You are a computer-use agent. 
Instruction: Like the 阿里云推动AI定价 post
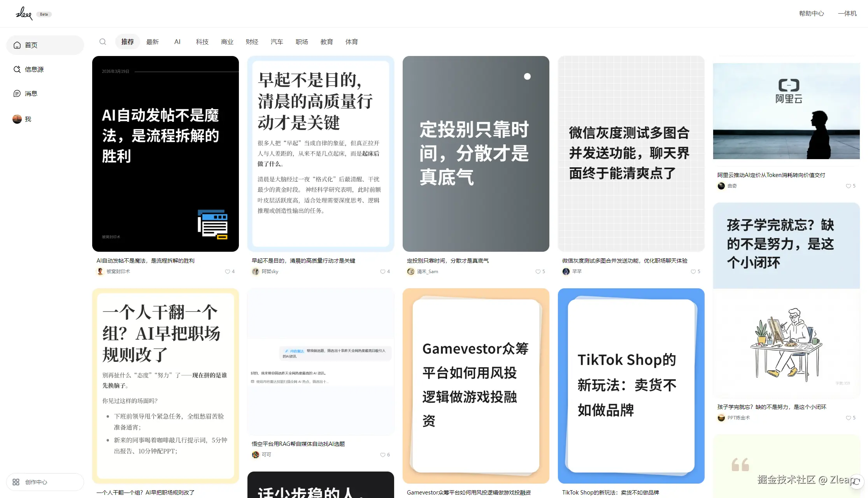tap(848, 186)
